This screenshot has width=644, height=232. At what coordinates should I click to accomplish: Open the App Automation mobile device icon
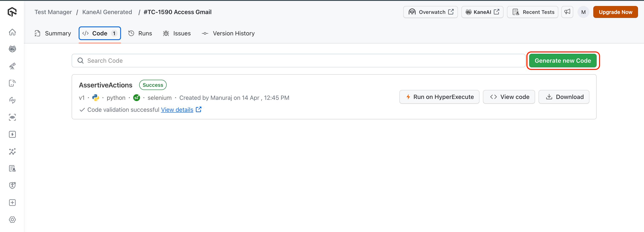12,83
